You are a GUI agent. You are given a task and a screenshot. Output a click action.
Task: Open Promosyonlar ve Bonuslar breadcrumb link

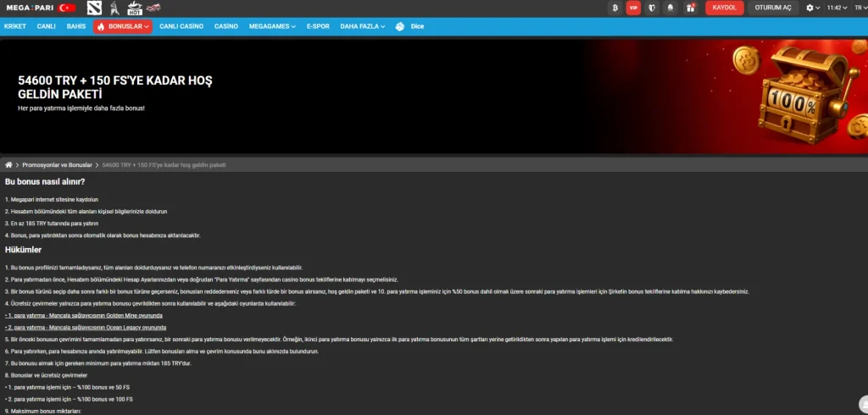click(x=57, y=165)
